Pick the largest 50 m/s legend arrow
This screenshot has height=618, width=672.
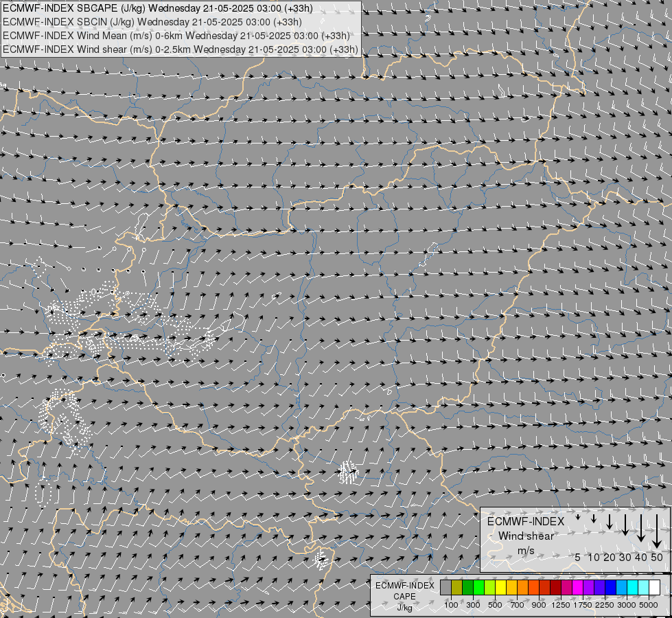tap(657, 531)
